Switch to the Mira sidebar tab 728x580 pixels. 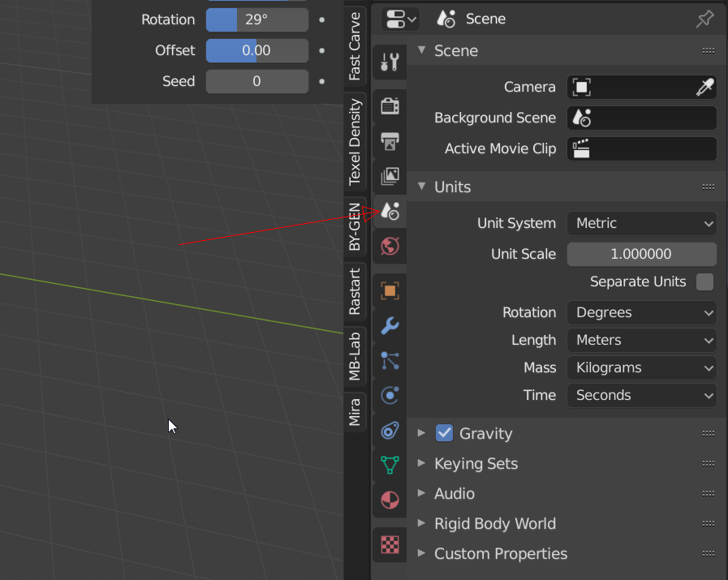pos(355,412)
